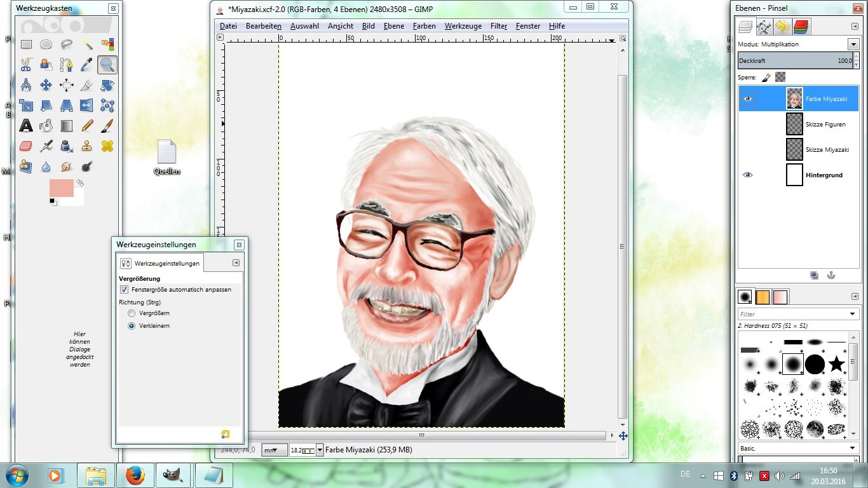
Task: Select the Scissors Select tool
Action: (x=26, y=65)
